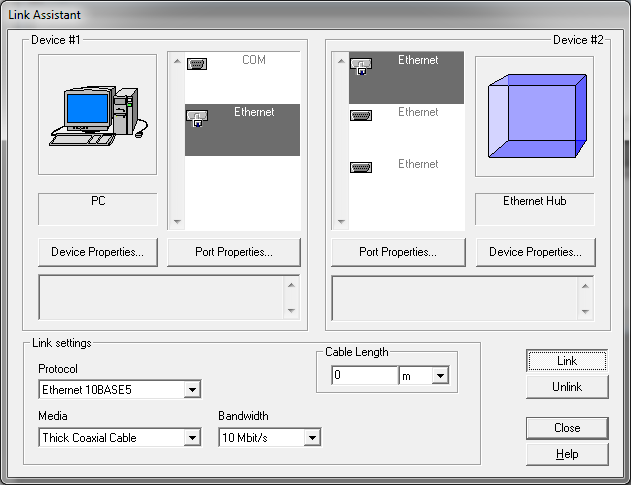The height and width of the screenshot is (485, 631).
Task: Select third Ethernet label in Device #2 ports
Action: 418,164
